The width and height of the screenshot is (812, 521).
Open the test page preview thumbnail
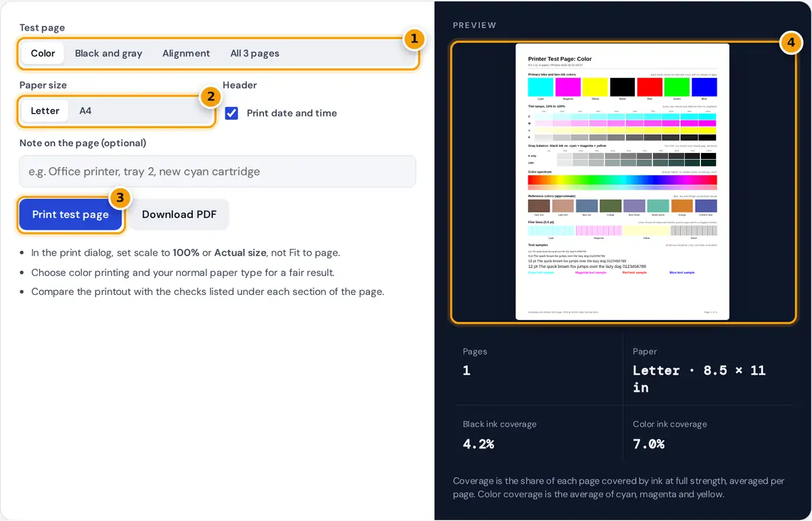(623, 181)
